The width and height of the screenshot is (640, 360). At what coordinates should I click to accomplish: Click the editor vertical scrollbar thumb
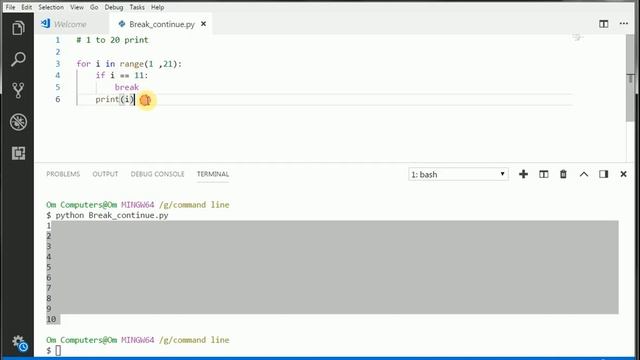[630, 78]
